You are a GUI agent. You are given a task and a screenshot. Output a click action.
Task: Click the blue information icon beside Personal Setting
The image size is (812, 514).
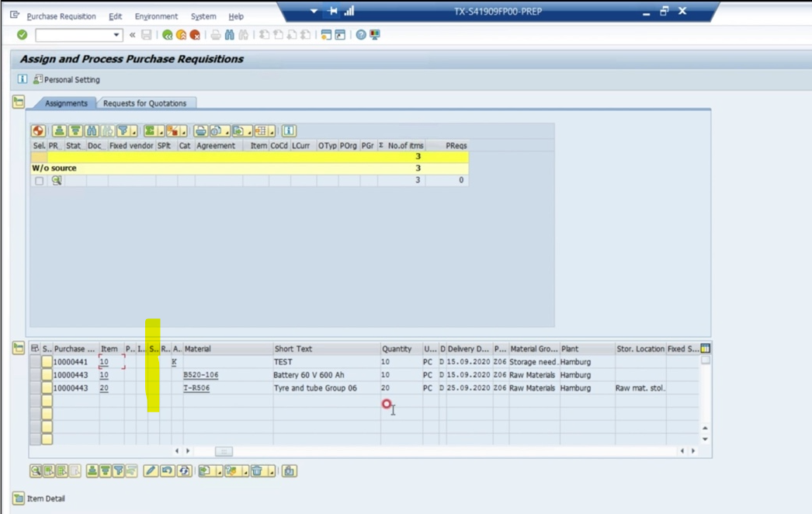(x=23, y=79)
